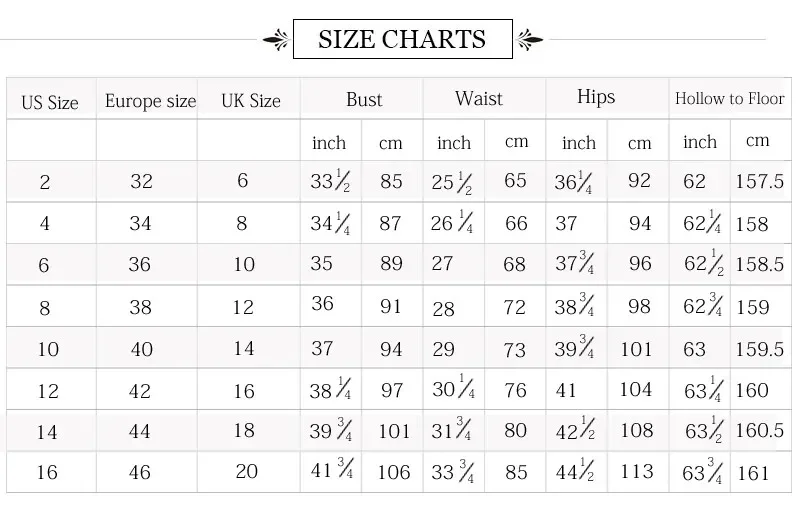Image resolution: width=800 pixels, height=509 pixels.
Task: Select the US Size column header
Action: coord(50,102)
